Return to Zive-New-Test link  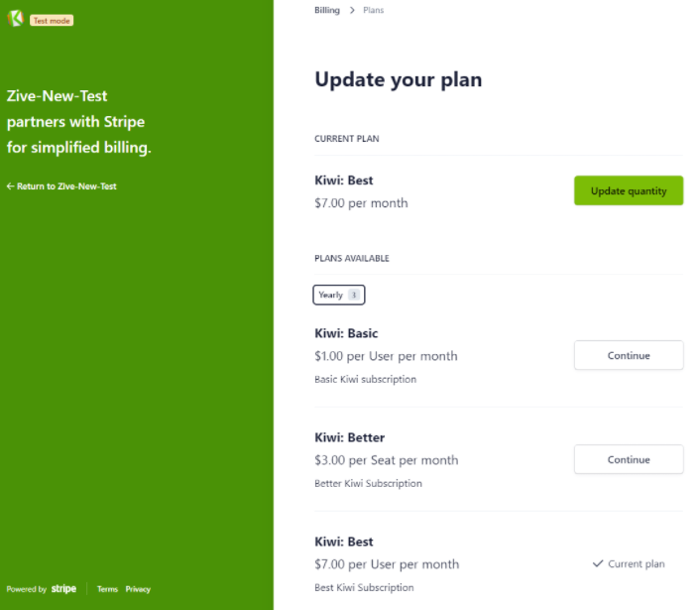tap(61, 186)
